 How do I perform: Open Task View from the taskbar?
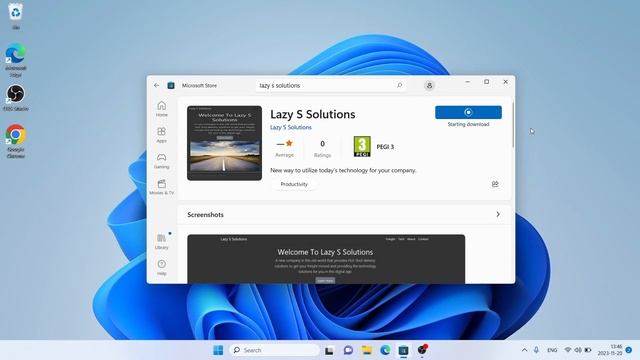pyautogui.click(x=329, y=350)
